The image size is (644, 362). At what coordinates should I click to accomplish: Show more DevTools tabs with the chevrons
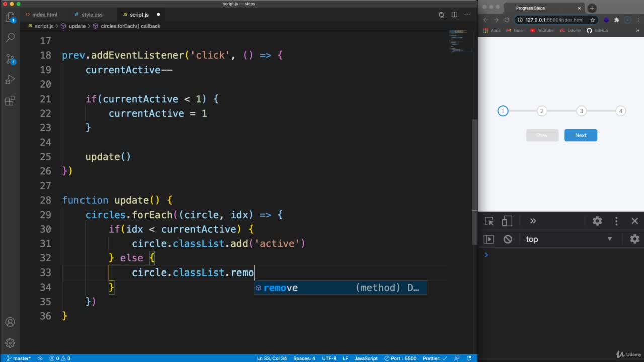533,221
